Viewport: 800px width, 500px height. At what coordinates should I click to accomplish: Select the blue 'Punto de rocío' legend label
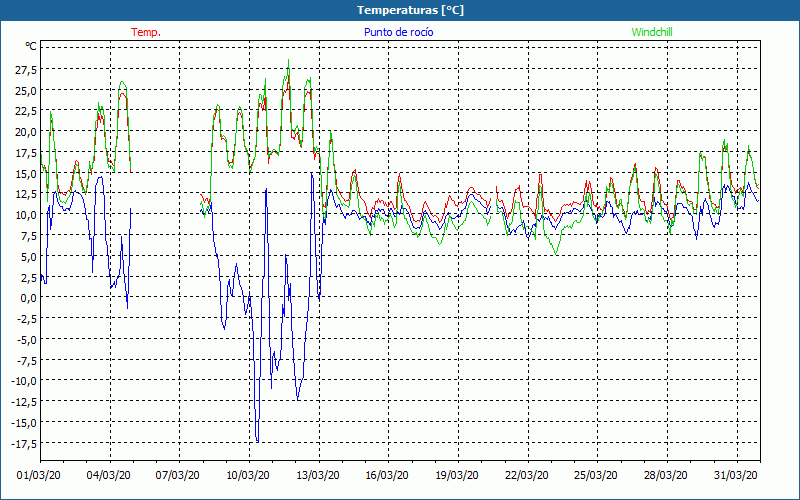[x=398, y=32]
